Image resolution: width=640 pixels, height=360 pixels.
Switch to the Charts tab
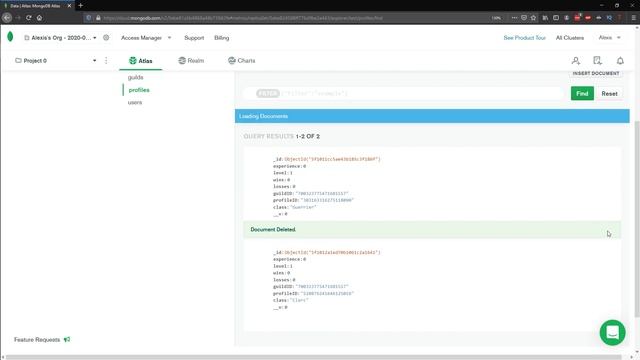point(242,60)
